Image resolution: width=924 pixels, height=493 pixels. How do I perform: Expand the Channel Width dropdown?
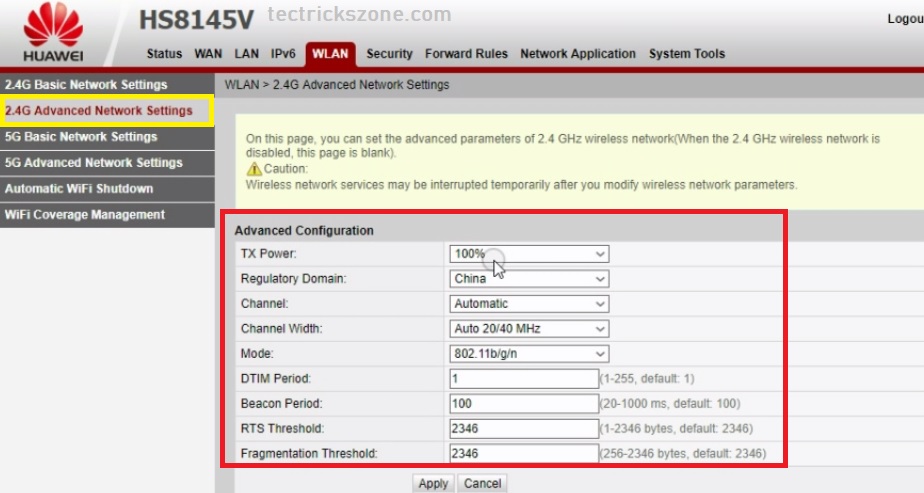tap(528, 329)
